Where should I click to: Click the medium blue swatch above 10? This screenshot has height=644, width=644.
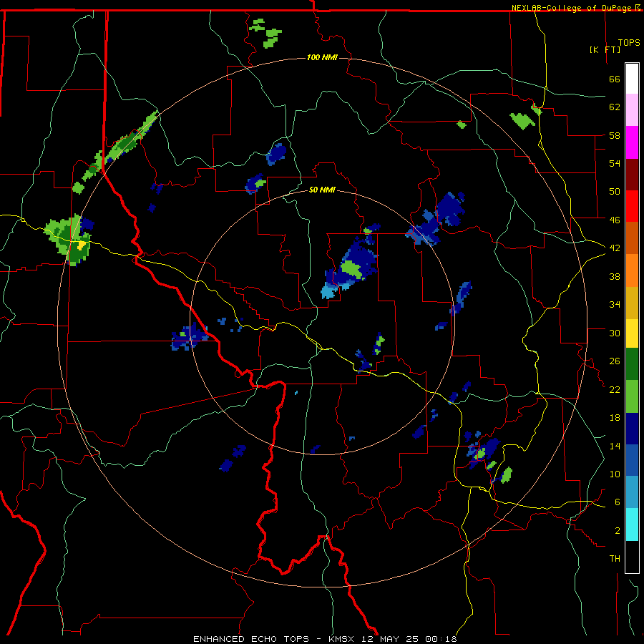pos(632,460)
